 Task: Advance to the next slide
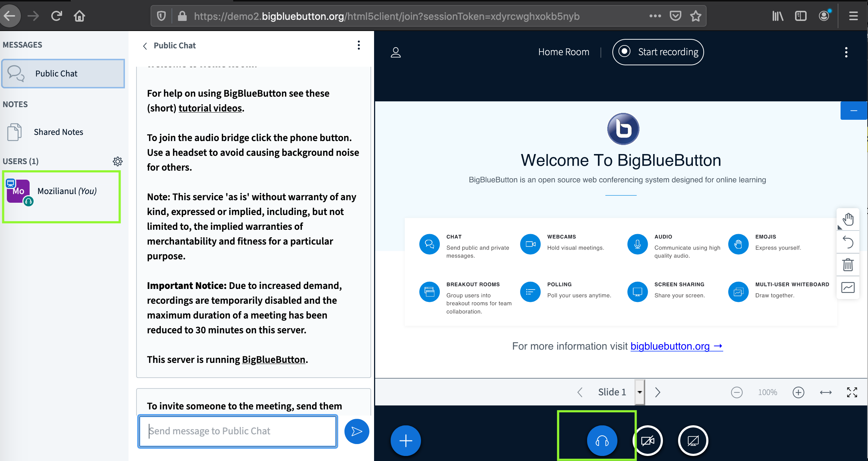point(657,392)
